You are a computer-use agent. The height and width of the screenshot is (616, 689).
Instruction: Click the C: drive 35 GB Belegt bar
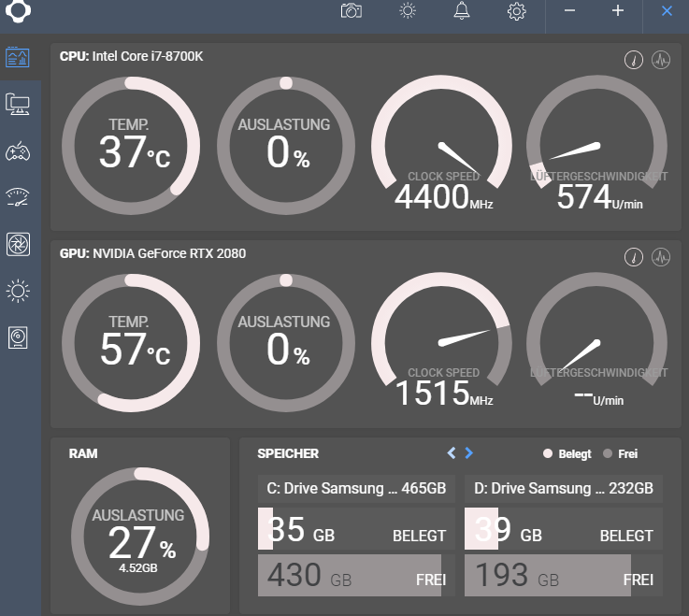tap(356, 528)
